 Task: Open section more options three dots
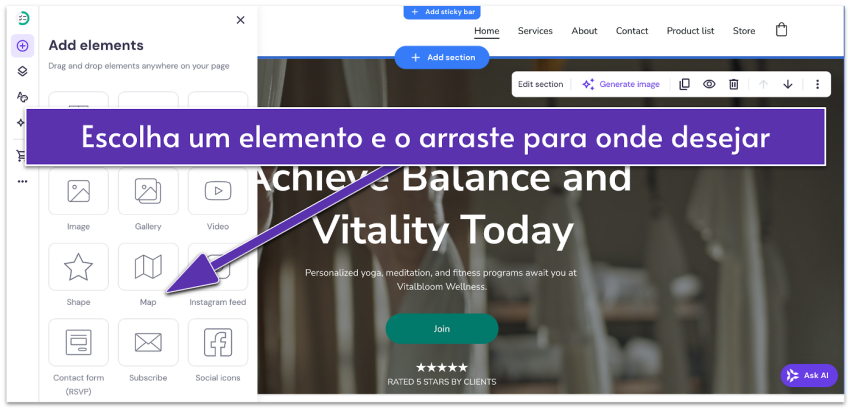click(817, 84)
